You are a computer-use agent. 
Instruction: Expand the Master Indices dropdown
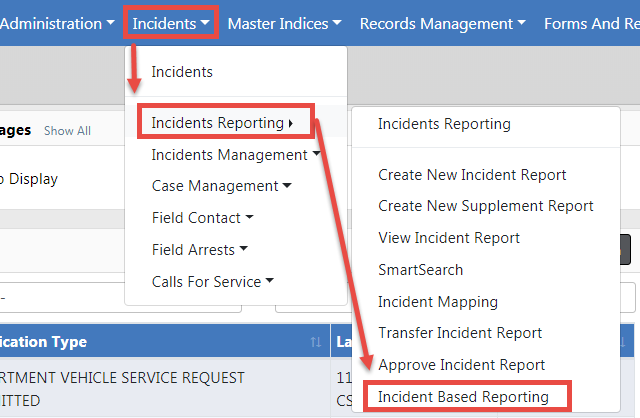pyautogui.click(x=284, y=23)
